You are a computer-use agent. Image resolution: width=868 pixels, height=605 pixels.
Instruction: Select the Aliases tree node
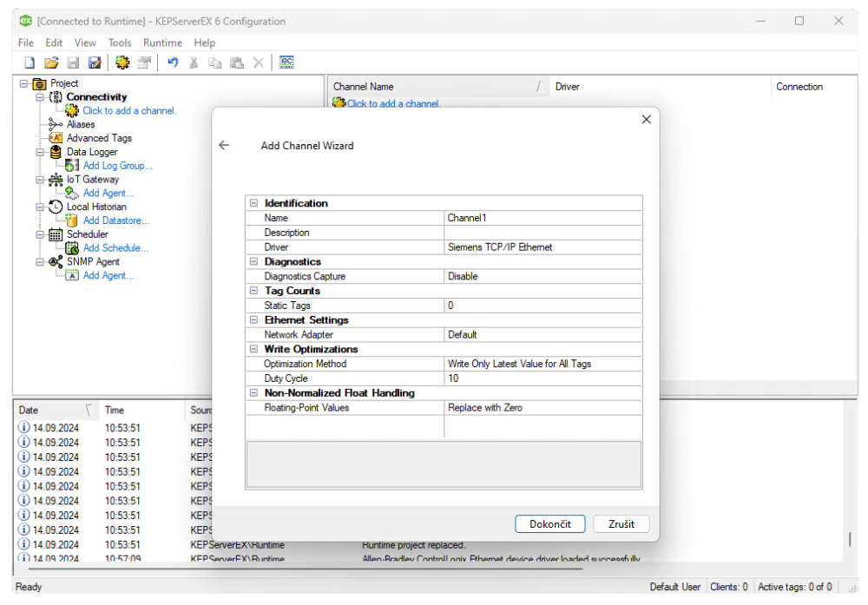(81, 124)
